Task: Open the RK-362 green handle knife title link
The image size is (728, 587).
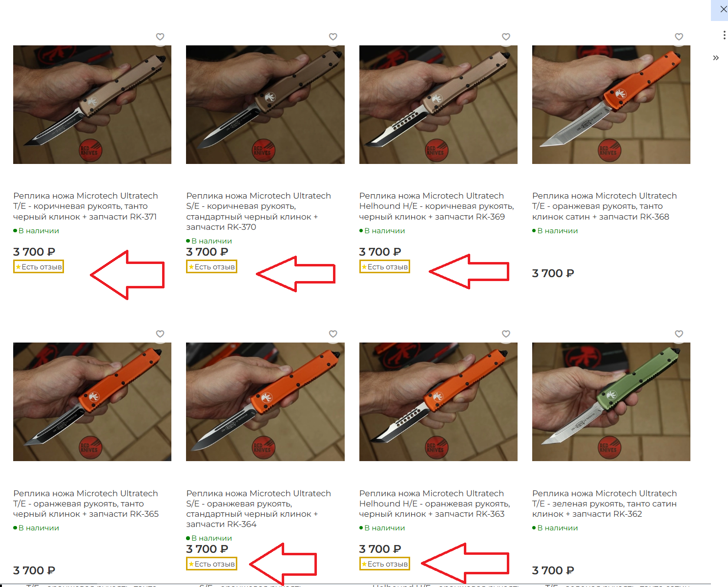Action: 604,504
